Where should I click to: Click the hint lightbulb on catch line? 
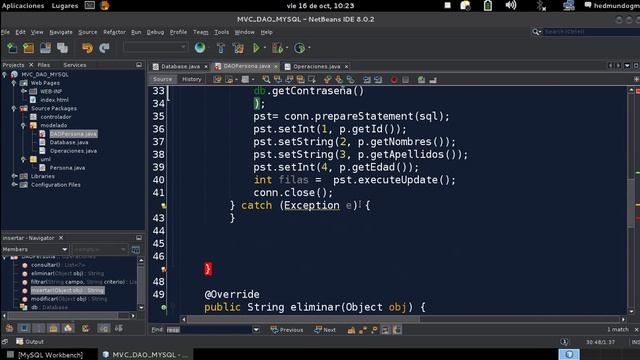click(164, 206)
